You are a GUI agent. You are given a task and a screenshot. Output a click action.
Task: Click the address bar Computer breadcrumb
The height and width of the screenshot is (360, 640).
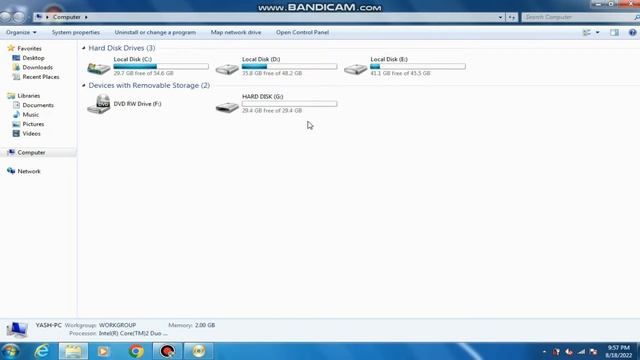tap(67, 17)
